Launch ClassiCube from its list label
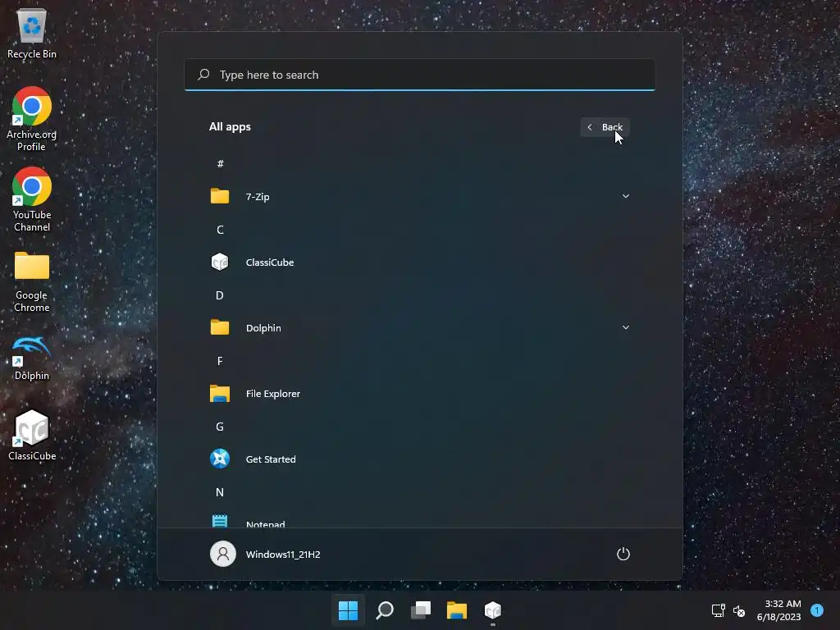The width and height of the screenshot is (840, 630). point(270,262)
